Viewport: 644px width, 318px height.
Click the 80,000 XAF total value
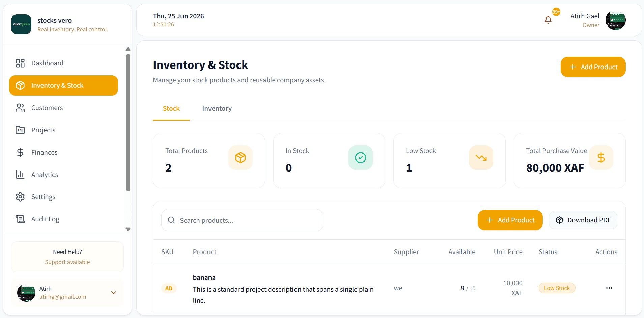point(555,168)
